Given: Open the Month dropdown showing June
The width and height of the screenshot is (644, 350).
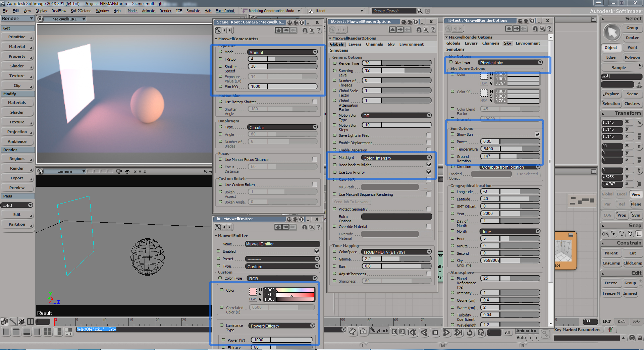Looking at the screenshot, I should coord(510,232).
